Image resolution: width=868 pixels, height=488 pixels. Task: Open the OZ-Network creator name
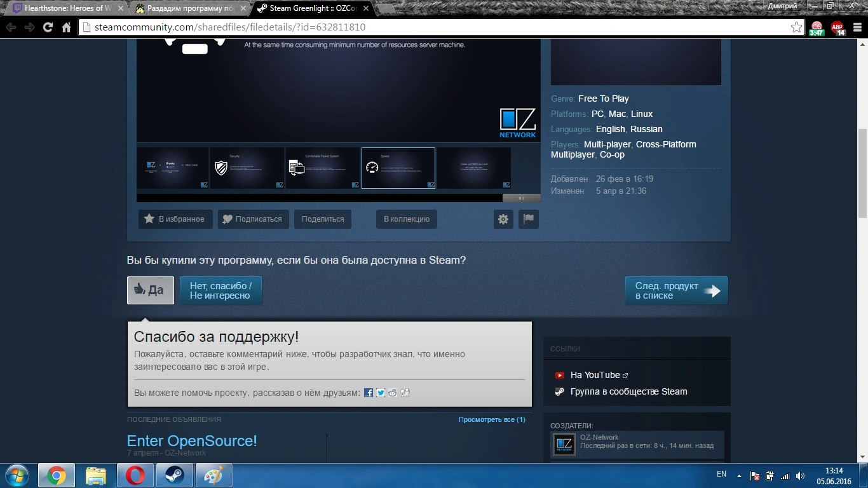(599, 437)
